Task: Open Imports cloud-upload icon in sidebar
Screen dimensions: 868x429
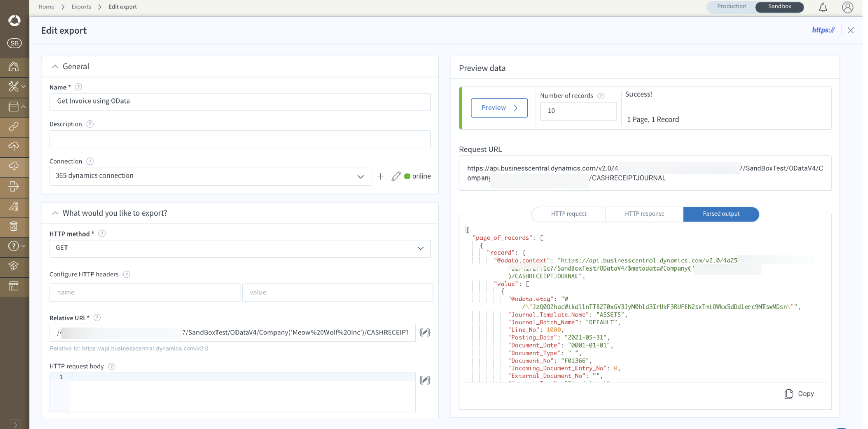Action: [x=14, y=146]
